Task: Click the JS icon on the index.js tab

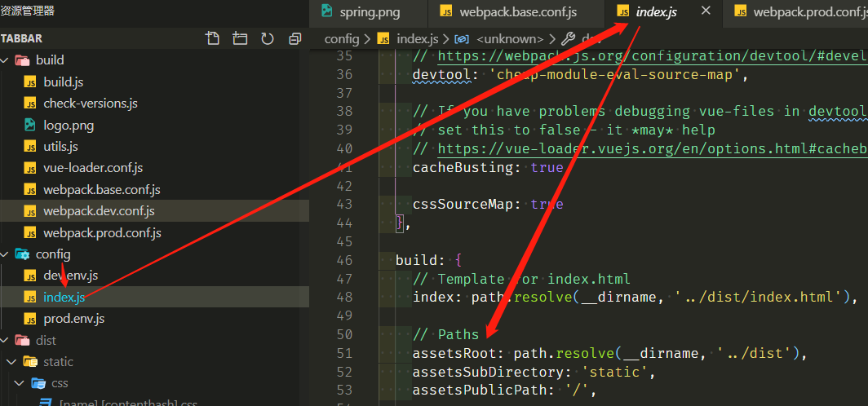Action: pos(623,11)
